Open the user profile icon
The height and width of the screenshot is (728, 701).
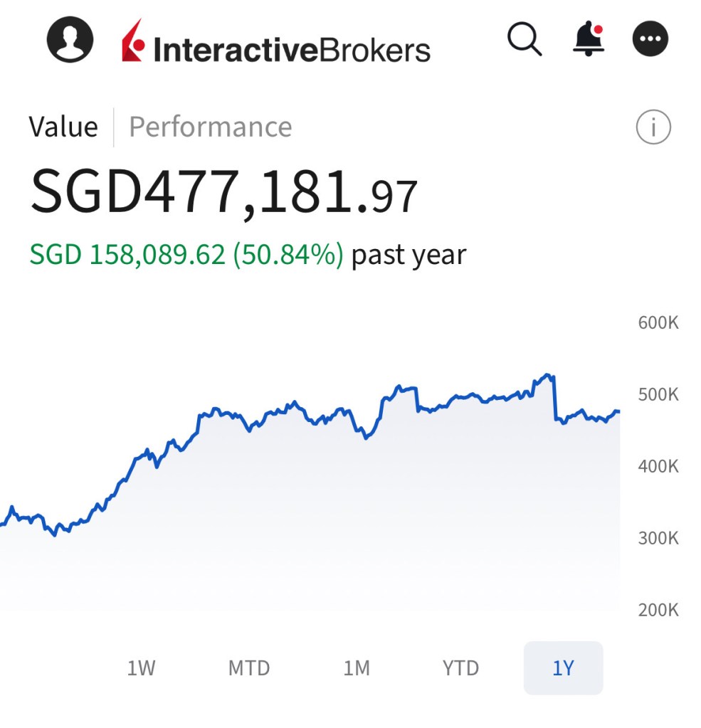pos(70,40)
